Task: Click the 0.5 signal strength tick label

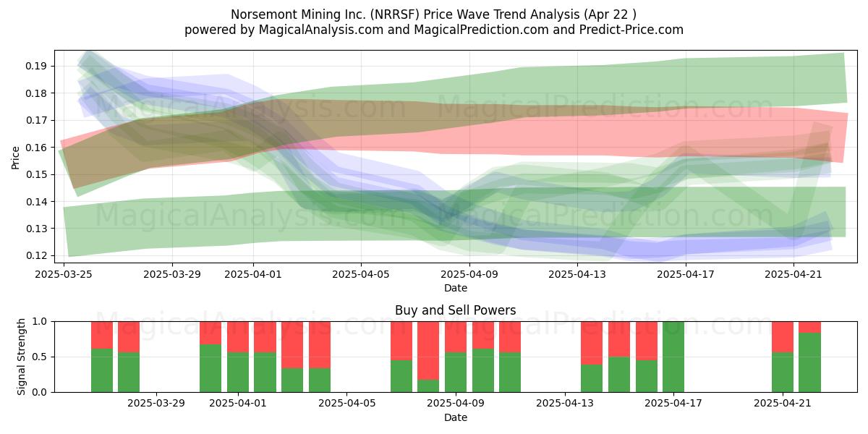Action: (x=41, y=357)
